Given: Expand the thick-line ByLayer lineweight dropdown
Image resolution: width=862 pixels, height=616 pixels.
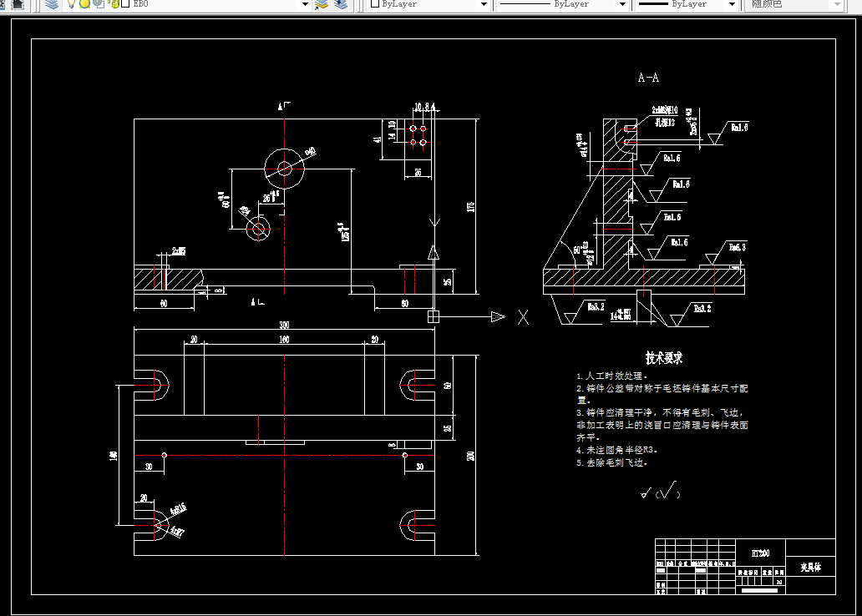Looking at the screenshot, I should tap(732, 4).
